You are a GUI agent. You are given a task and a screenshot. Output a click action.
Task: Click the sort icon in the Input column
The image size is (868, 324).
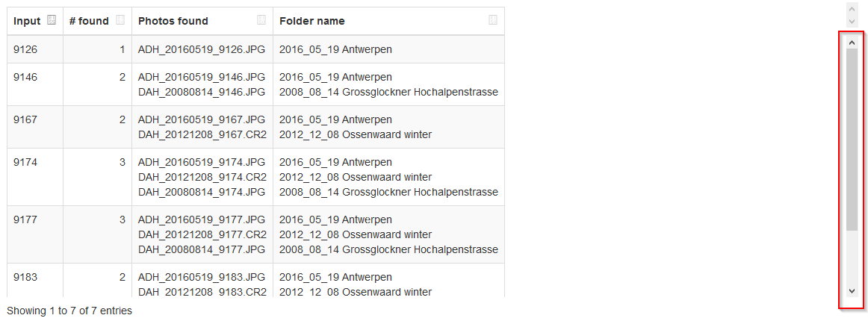tap(52, 21)
